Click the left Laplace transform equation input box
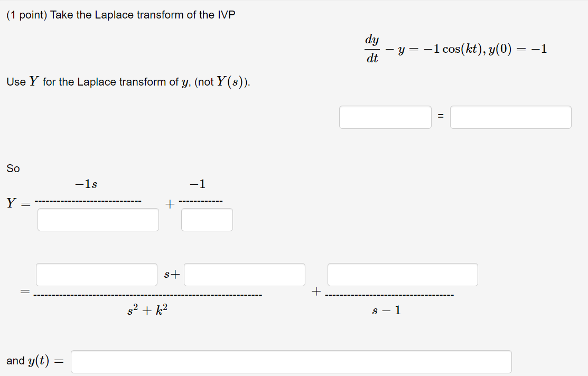588x376 pixels. coord(385,117)
